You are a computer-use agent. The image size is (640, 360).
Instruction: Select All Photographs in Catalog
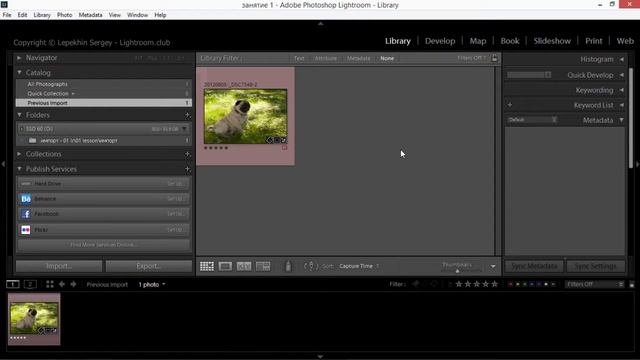point(104,84)
